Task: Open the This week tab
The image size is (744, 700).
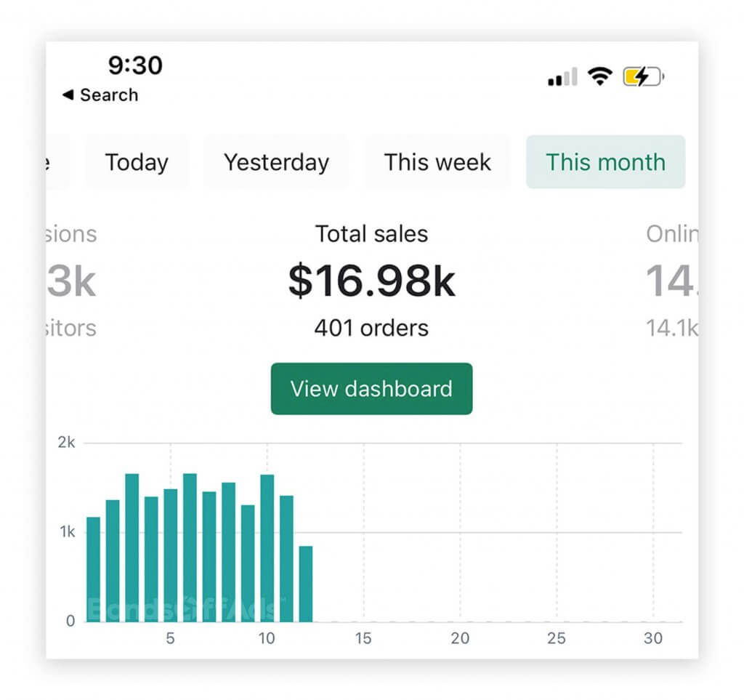Action: click(437, 162)
